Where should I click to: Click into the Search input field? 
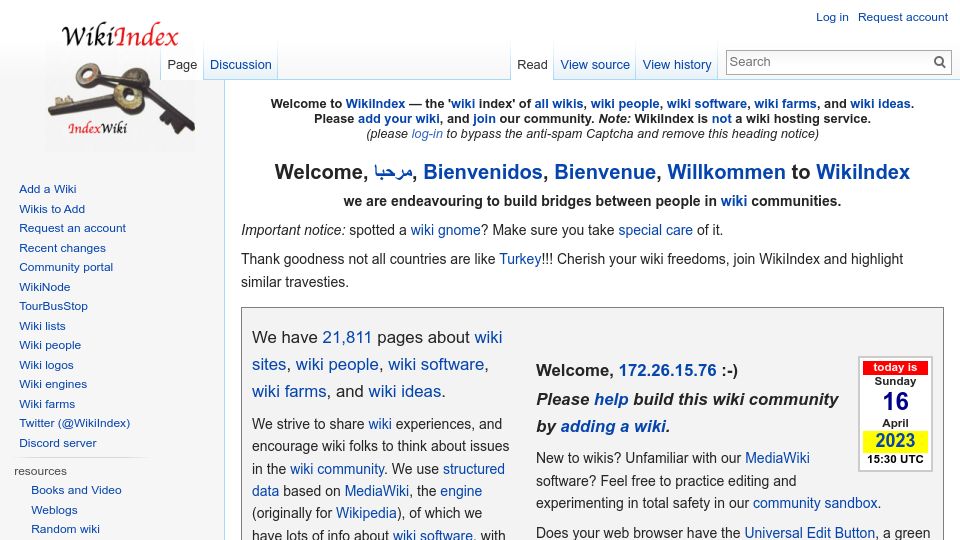(829, 62)
